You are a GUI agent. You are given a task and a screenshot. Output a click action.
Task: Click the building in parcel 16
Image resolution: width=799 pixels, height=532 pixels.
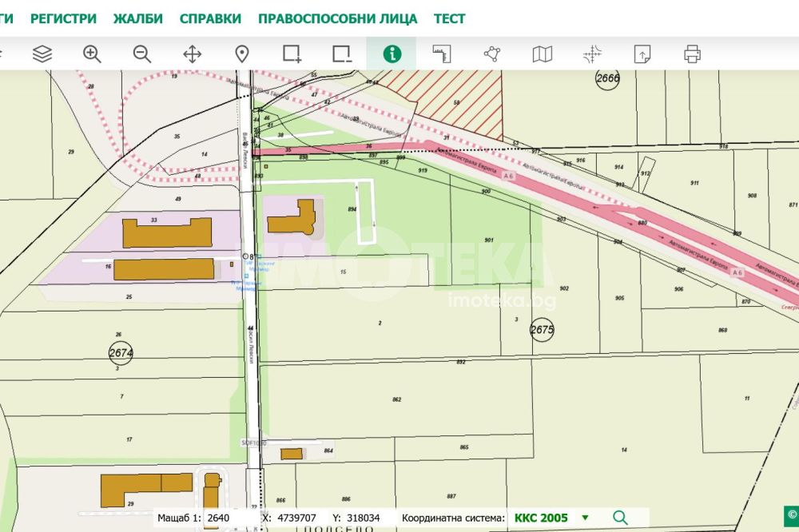(x=164, y=269)
